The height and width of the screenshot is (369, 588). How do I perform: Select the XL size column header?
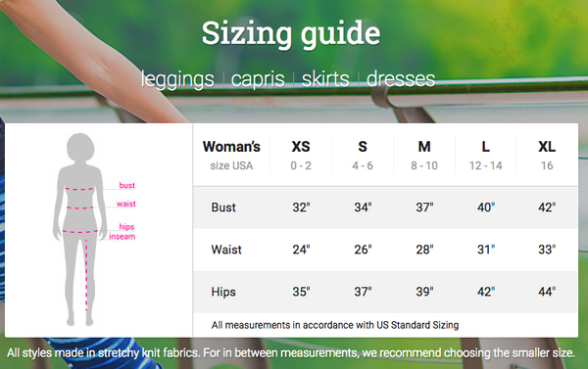click(x=547, y=155)
